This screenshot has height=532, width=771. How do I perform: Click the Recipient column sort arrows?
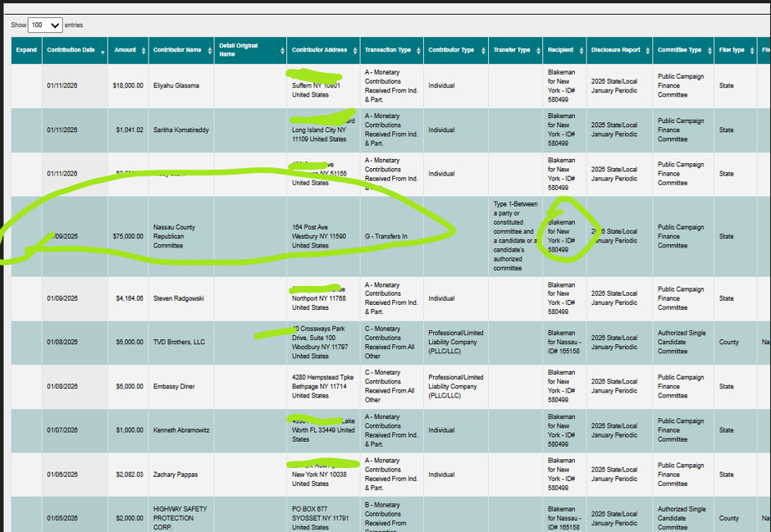pos(582,51)
